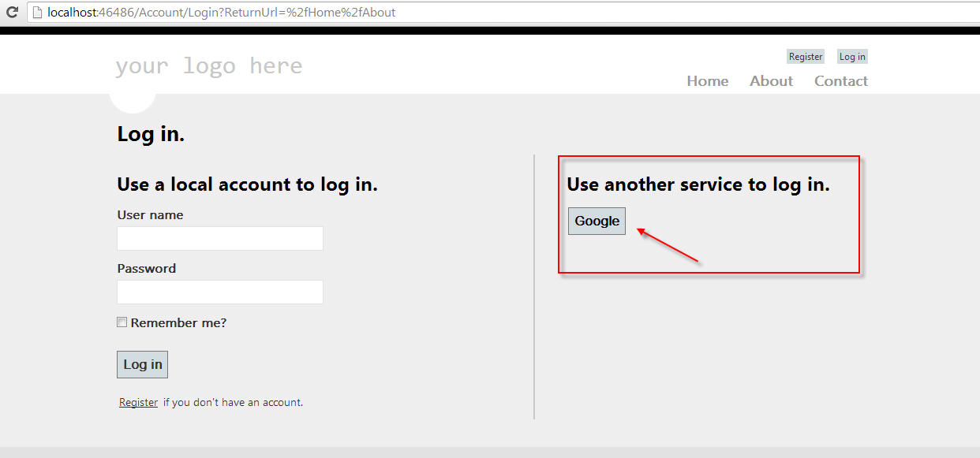Focus the Password input field

(220, 292)
